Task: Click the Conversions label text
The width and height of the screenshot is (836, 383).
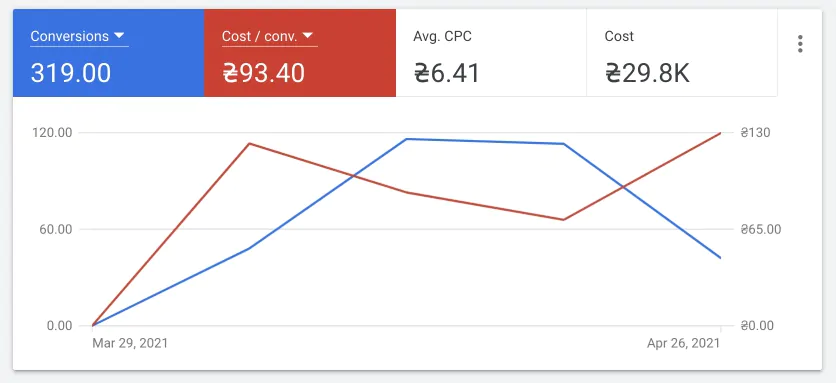Action: click(69, 36)
